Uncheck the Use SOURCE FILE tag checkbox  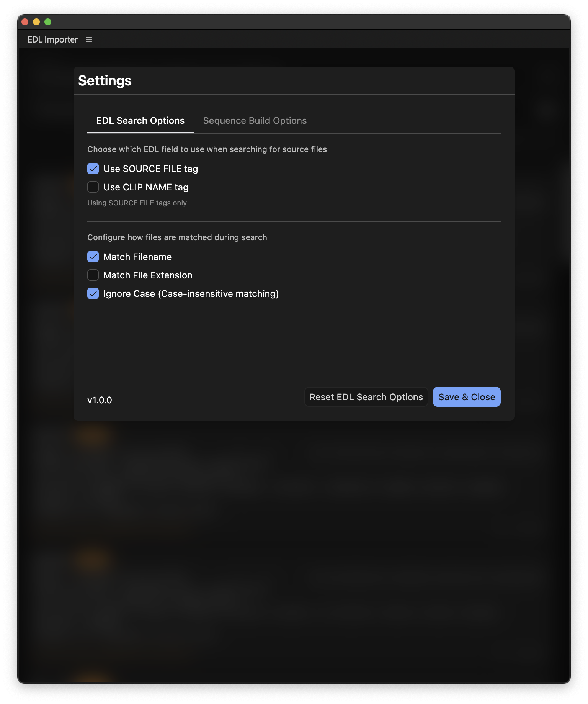coord(93,169)
